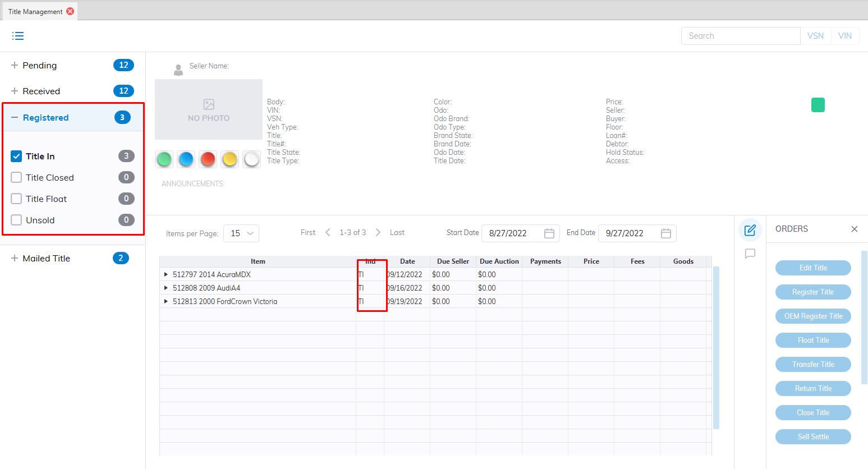
Task: Close the Title Management tab
Action: pyautogui.click(x=70, y=11)
